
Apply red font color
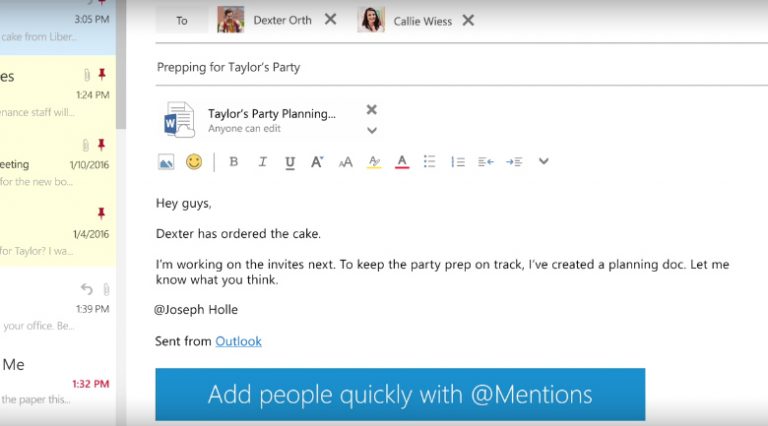[x=402, y=162]
